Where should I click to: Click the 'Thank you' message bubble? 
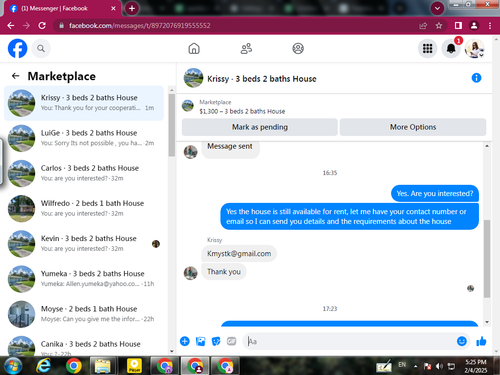[224, 272]
